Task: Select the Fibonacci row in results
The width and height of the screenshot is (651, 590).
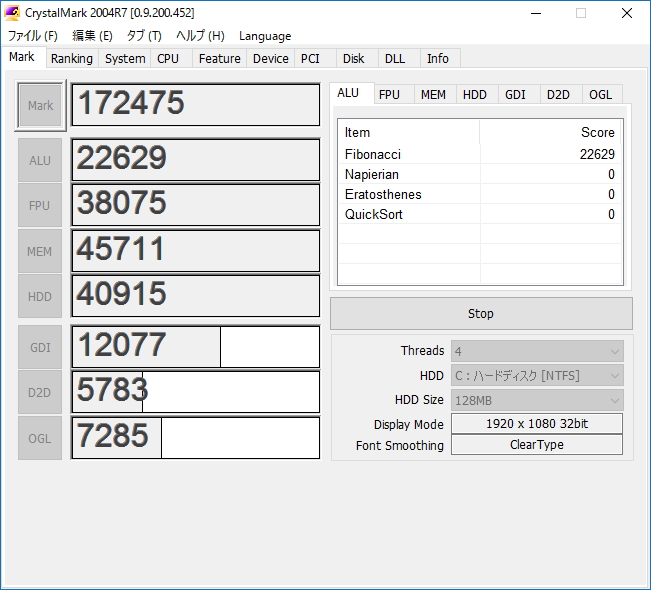Action: point(480,154)
